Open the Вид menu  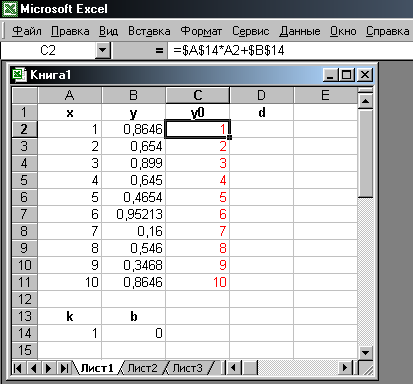109,31
